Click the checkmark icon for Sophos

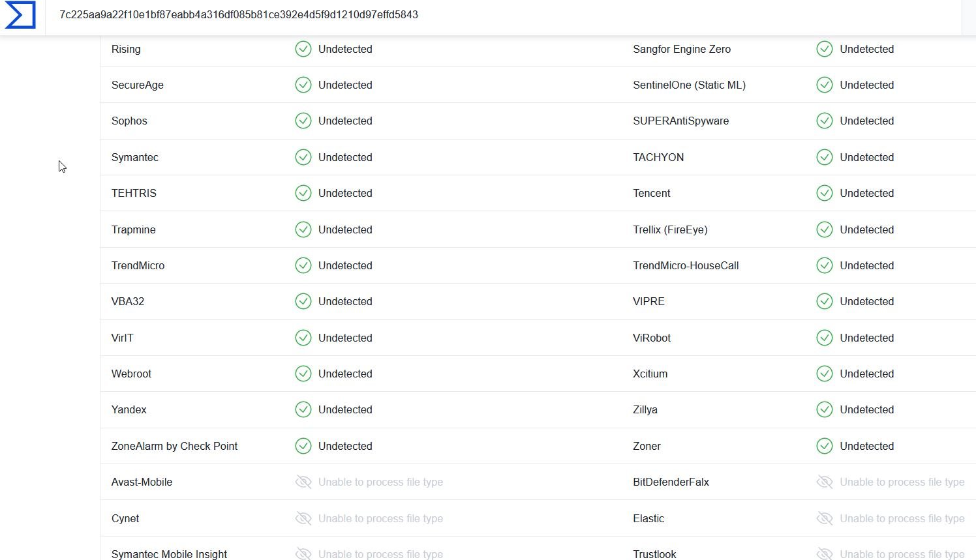[303, 121]
